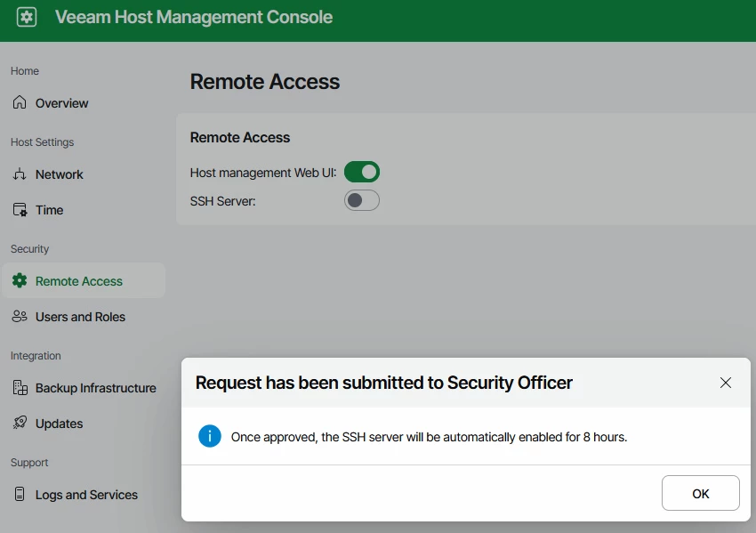Click the Veeam Host Management Console title
The width and height of the screenshot is (756, 533).
click(194, 17)
